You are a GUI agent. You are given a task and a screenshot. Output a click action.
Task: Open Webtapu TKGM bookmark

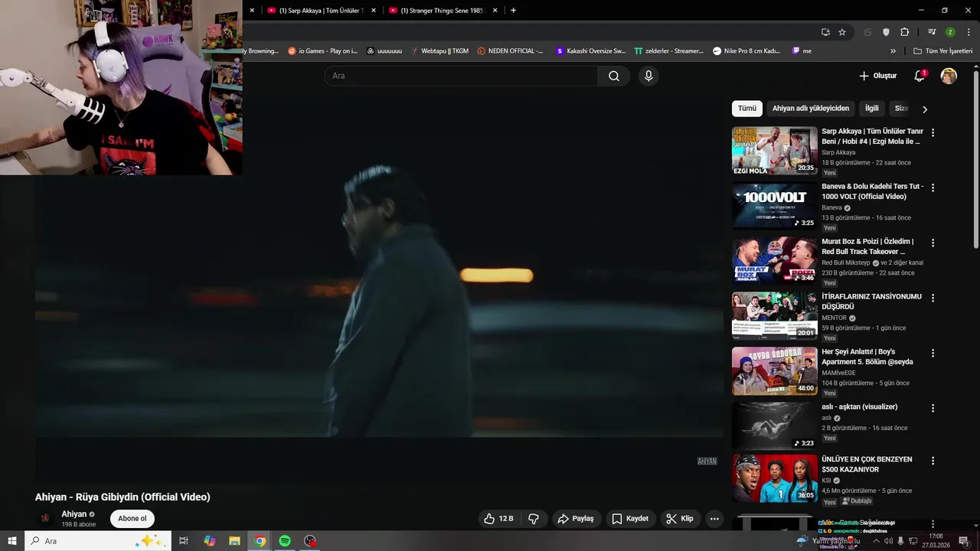point(439,51)
